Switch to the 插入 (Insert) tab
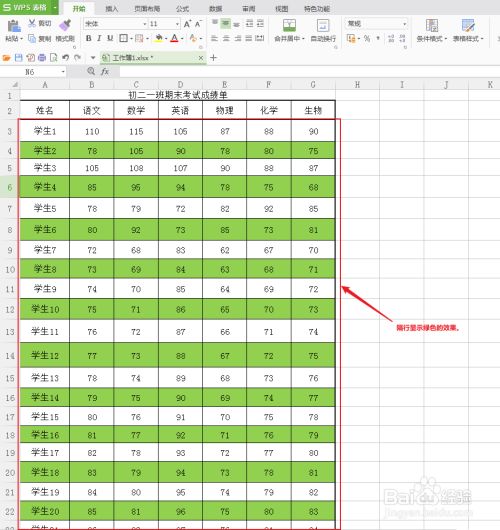The height and width of the screenshot is (530, 500). point(112,8)
